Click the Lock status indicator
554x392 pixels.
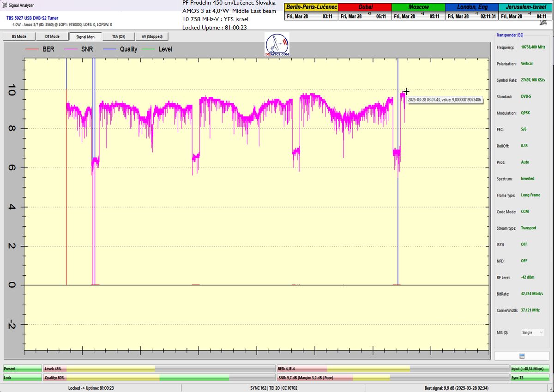22,378
